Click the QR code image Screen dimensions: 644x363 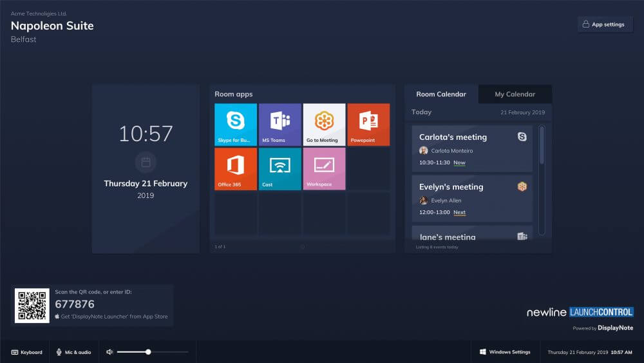[x=32, y=306]
